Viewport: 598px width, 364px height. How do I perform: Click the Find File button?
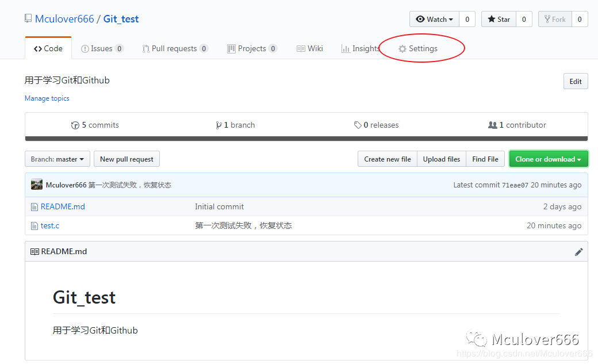click(485, 159)
